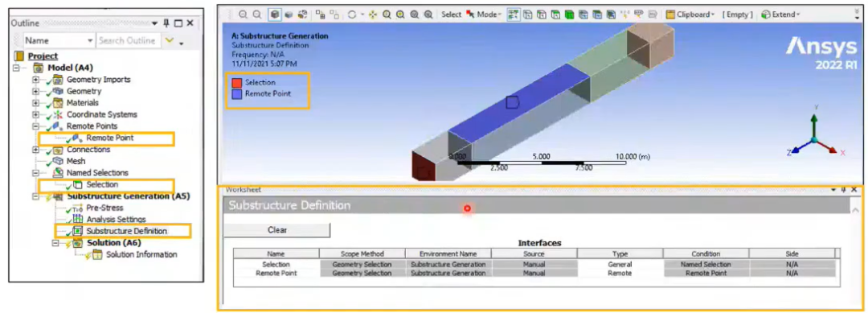
Task: Collapse the Model (A4) node
Action: (16, 68)
